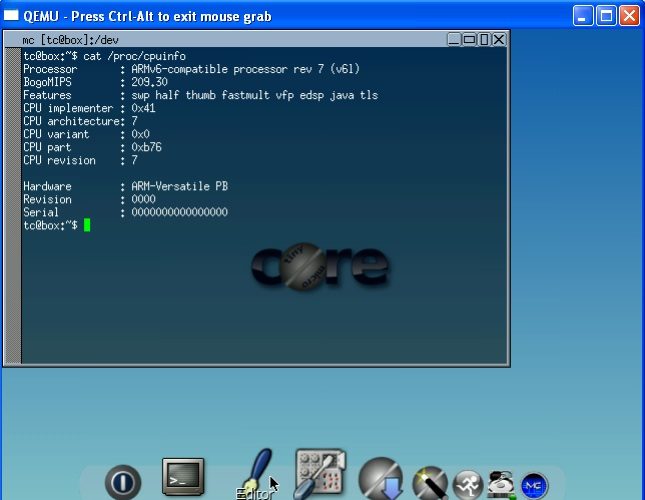Click the terminal's vertical maximize button

click(484, 39)
